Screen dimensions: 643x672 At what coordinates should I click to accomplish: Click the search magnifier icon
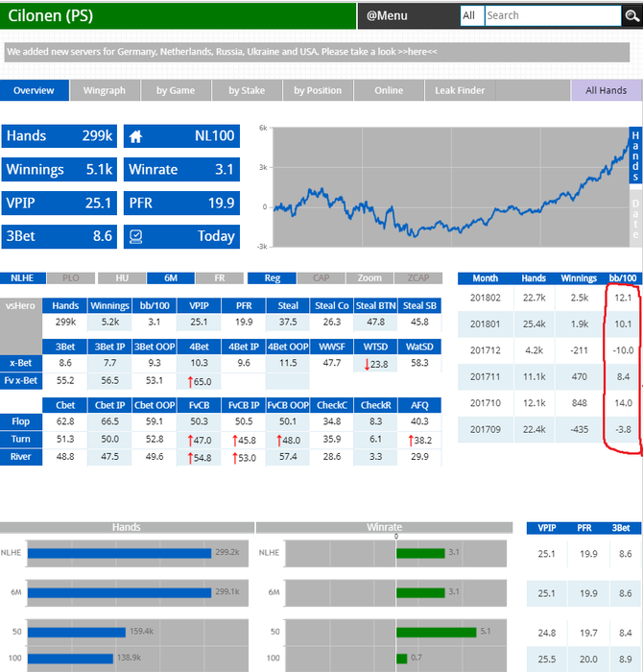pyautogui.click(x=632, y=16)
